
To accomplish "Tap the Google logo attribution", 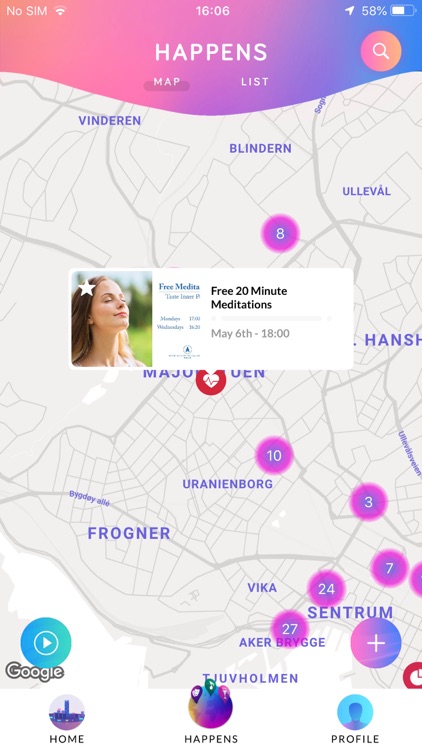I will tap(34, 672).
